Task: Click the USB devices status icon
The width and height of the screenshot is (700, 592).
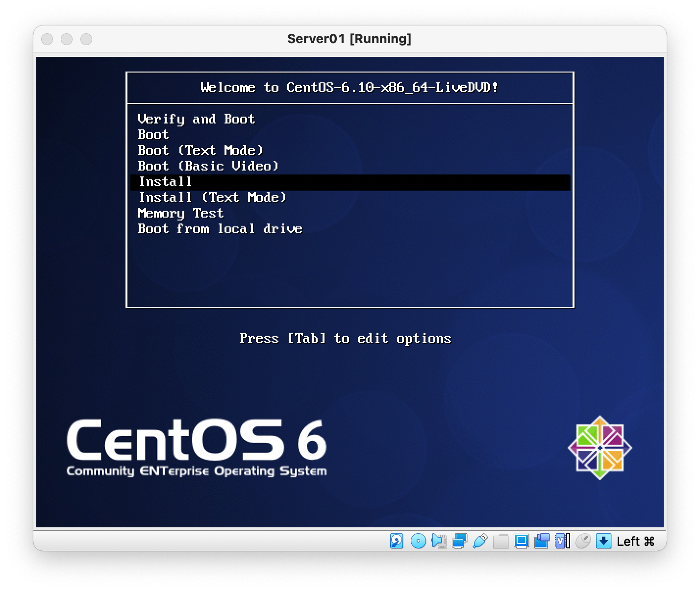Action: (480, 541)
